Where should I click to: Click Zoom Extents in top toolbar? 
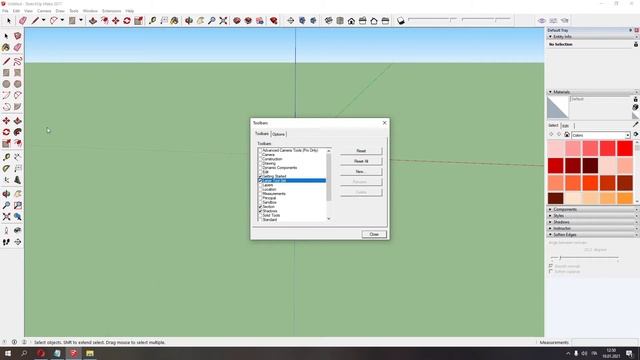coord(223,20)
